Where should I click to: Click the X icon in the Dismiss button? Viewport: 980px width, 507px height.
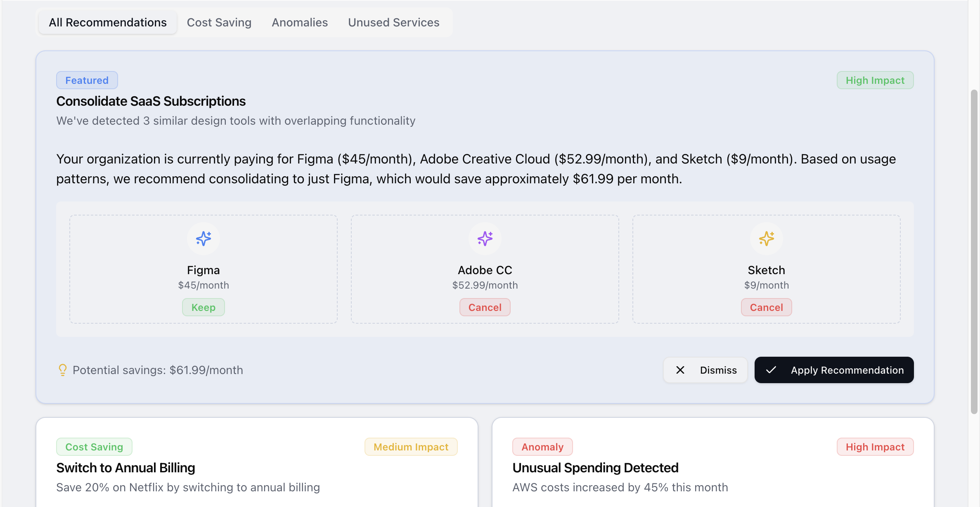pos(680,370)
